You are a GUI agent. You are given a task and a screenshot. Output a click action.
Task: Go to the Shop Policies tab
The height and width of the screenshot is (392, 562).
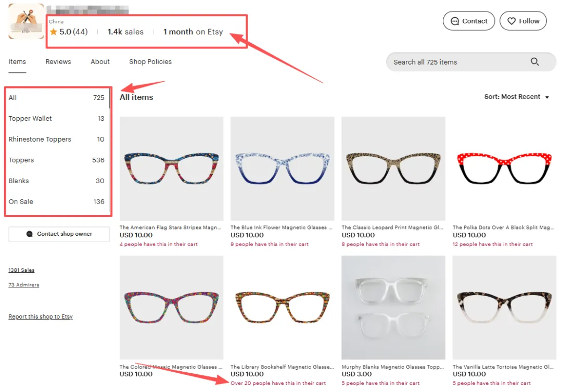tap(150, 61)
